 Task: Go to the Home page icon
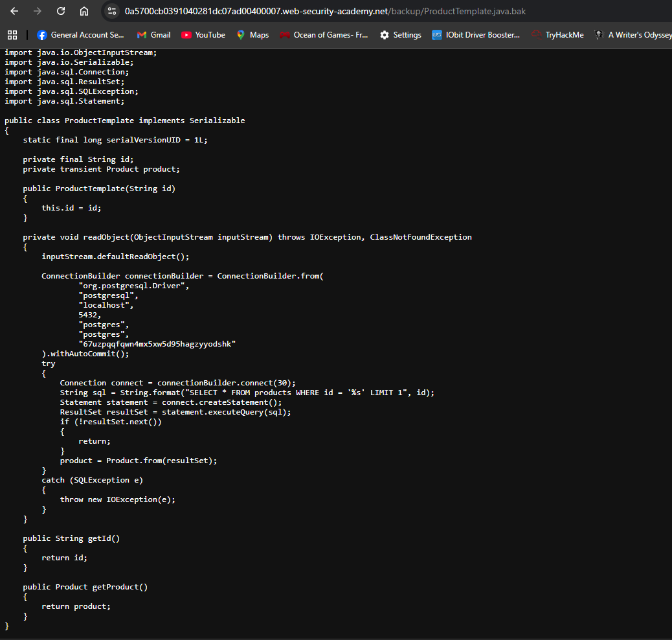[84, 11]
